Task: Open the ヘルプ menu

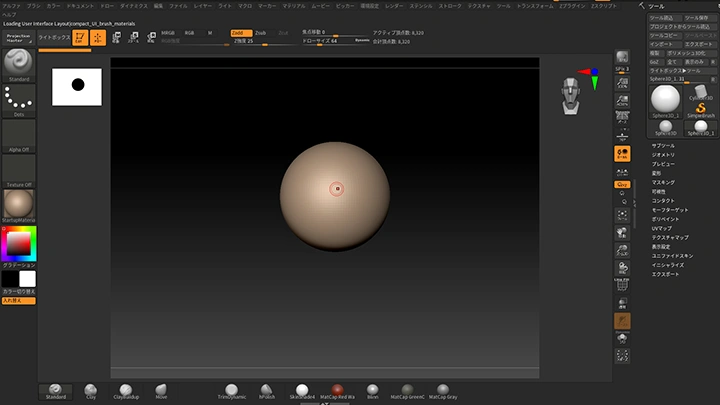Action: click(x=9, y=15)
